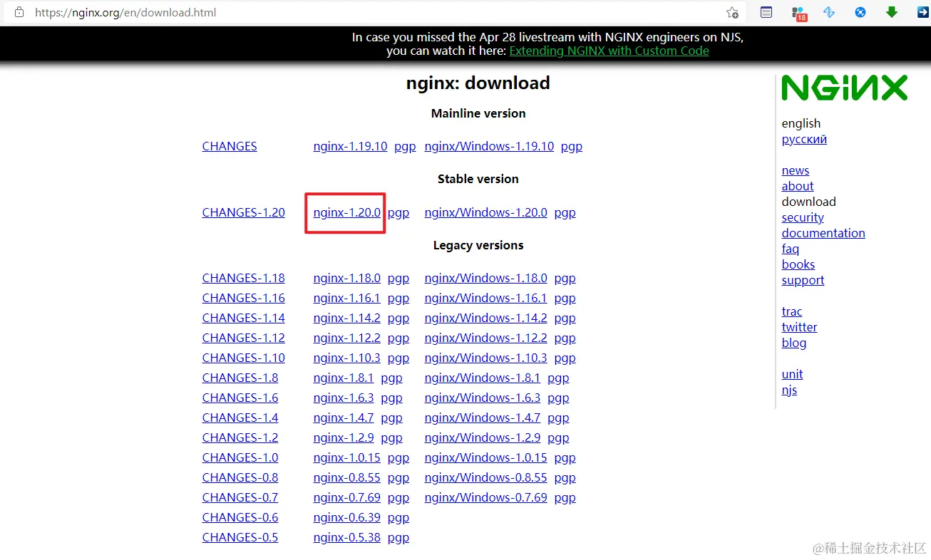The height and width of the screenshot is (560, 931).
Task: Open the pgp link for nginx/Windows-1.20.0
Action: point(565,213)
